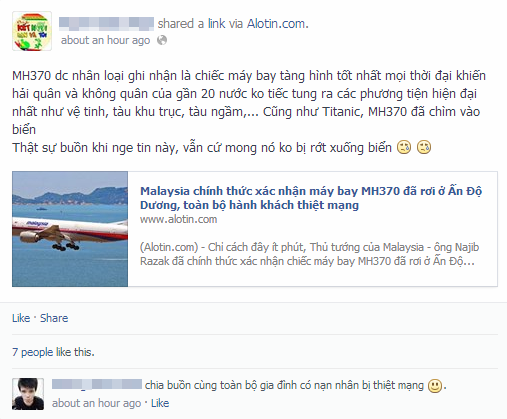
Task: Click the commenter's profile photo
Action: [x=28, y=394]
